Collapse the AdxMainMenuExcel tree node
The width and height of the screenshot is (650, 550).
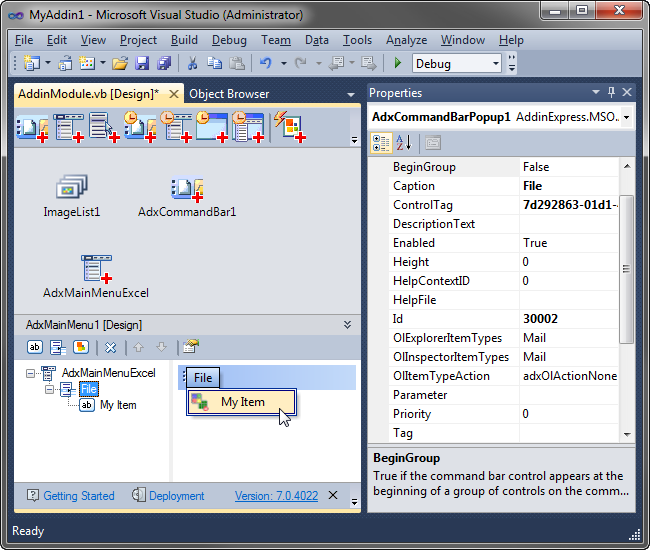pyautogui.click(x=30, y=373)
